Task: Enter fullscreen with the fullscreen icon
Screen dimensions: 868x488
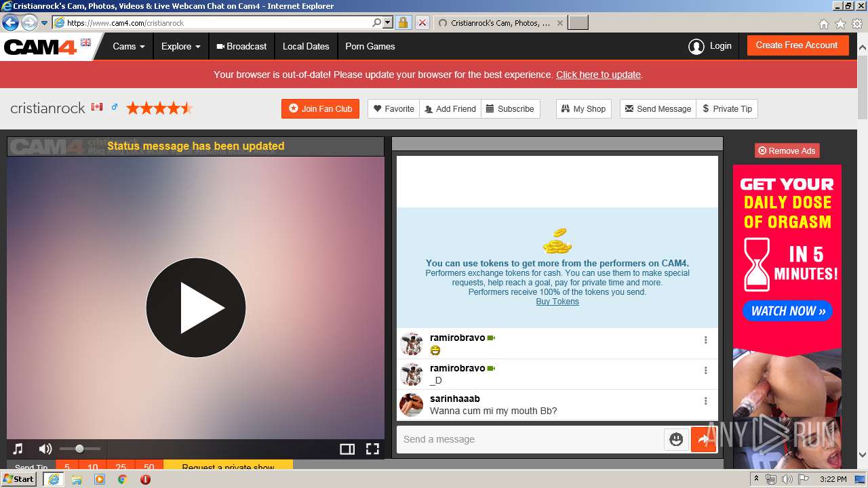Action: [372, 449]
